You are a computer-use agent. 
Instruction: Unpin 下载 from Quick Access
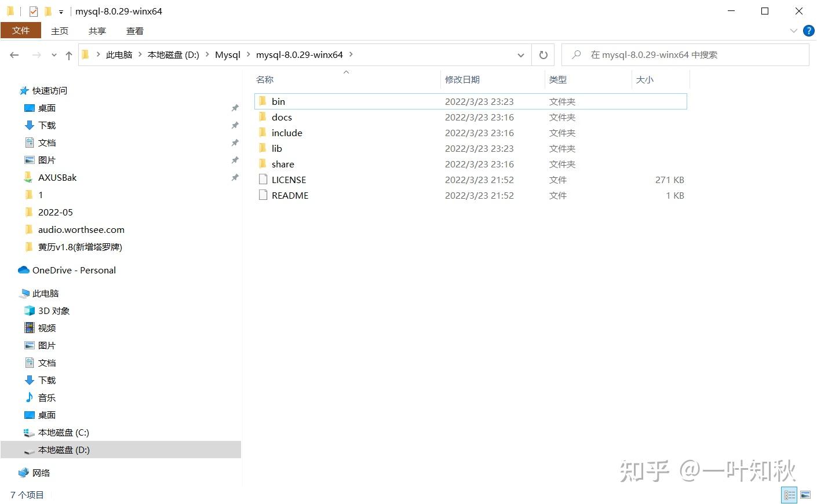click(x=235, y=125)
